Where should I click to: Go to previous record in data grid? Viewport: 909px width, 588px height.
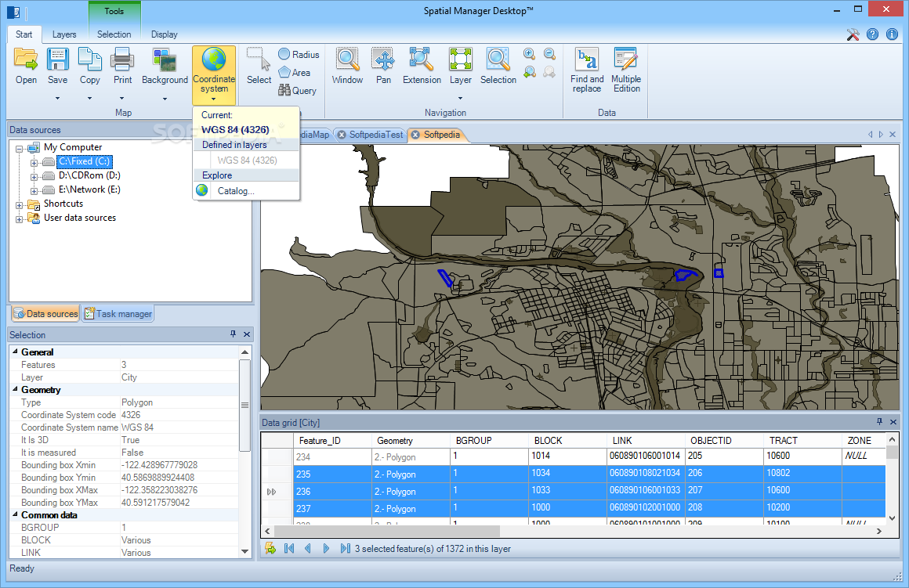point(308,548)
